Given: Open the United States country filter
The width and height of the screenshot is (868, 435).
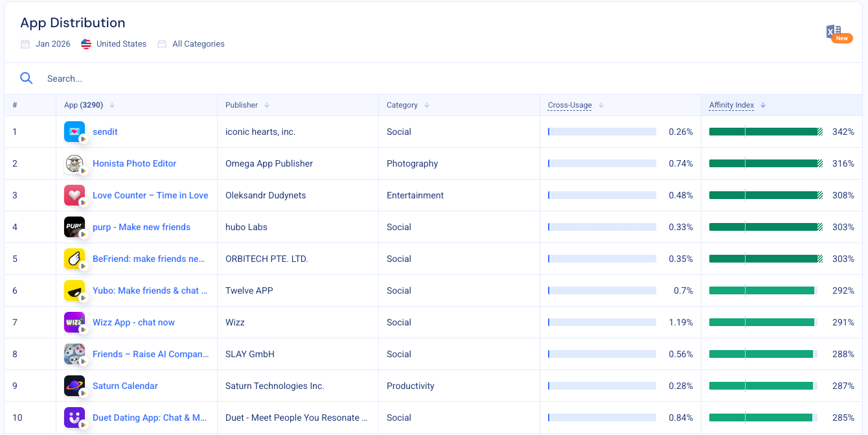Looking at the screenshot, I should point(121,44).
